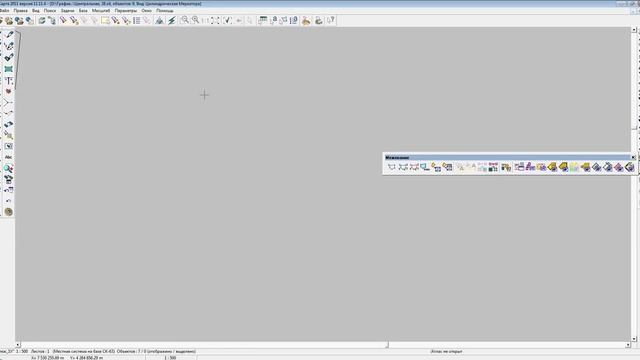The width and height of the screenshot is (640, 360).
Task: Close the Межевание floating panel
Action: 633,157
